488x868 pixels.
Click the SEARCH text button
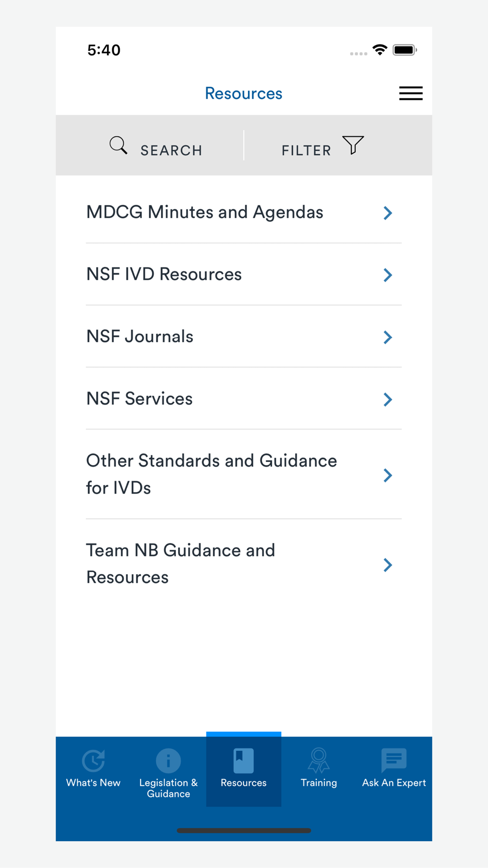point(171,150)
